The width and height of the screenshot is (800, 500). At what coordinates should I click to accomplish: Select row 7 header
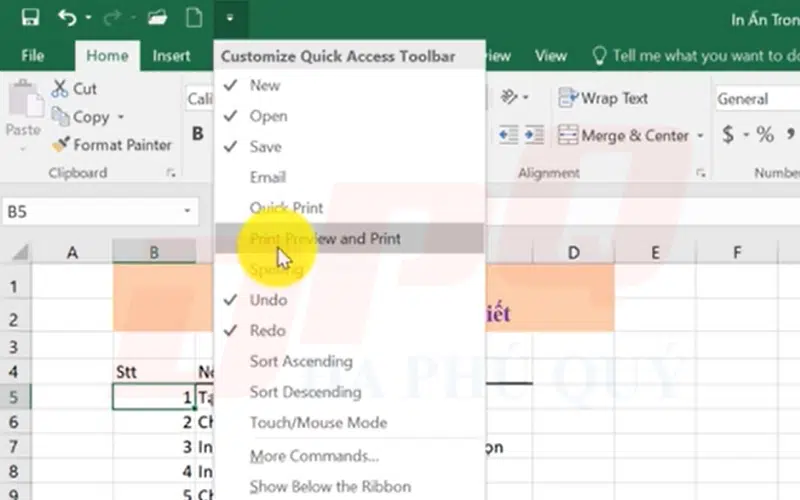14,447
